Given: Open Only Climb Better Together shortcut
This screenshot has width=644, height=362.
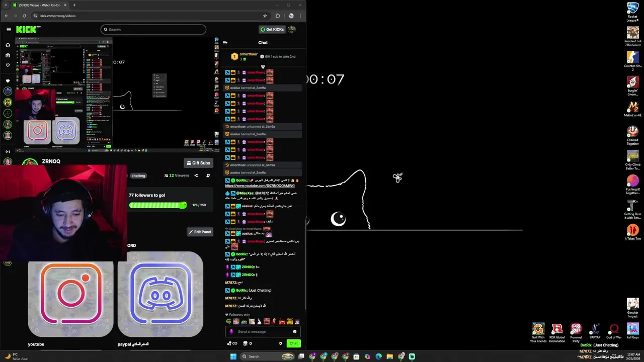Looking at the screenshot, I should tap(632, 161).
